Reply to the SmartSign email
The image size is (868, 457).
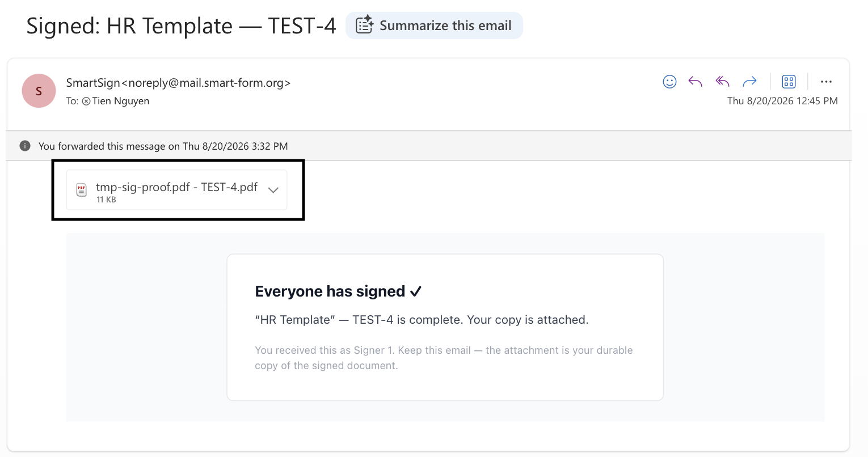coord(696,82)
